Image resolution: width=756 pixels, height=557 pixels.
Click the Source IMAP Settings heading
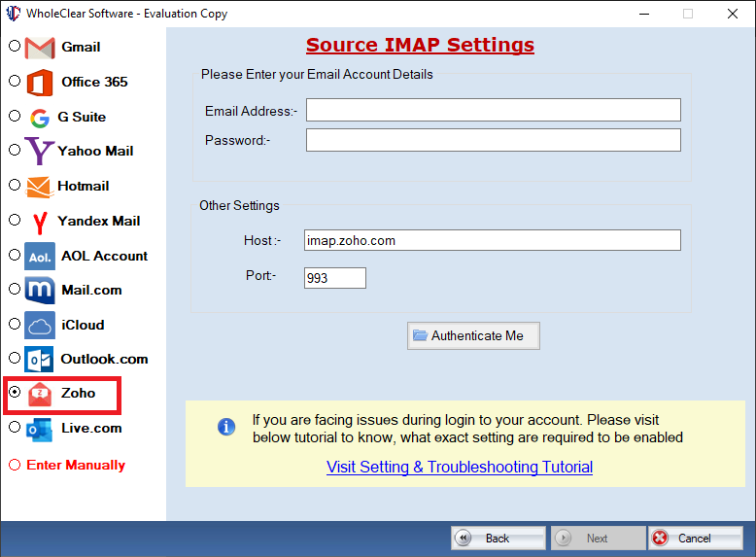(420, 45)
